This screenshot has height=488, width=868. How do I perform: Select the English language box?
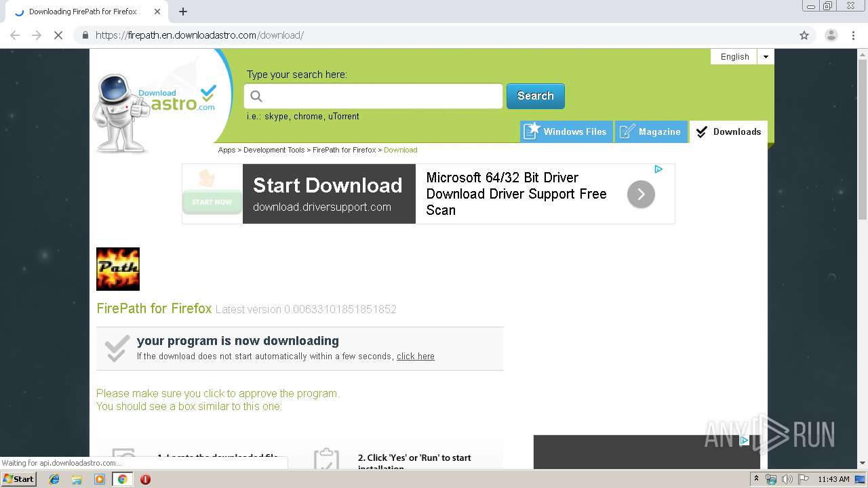pos(734,57)
